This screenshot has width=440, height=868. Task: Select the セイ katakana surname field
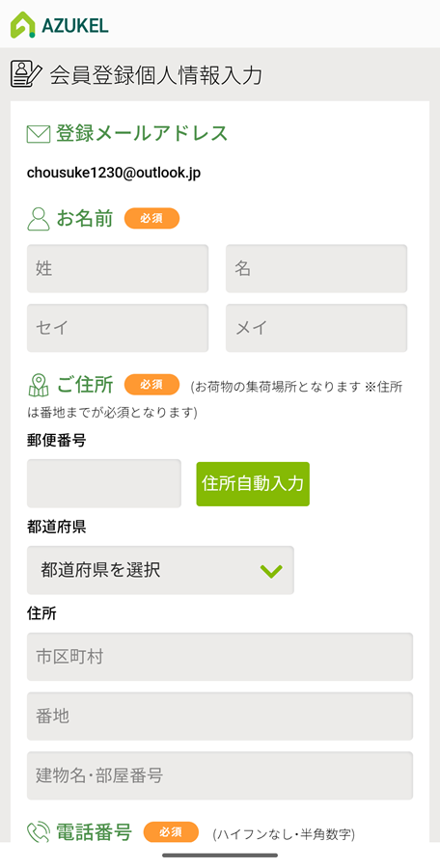pos(118,328)
